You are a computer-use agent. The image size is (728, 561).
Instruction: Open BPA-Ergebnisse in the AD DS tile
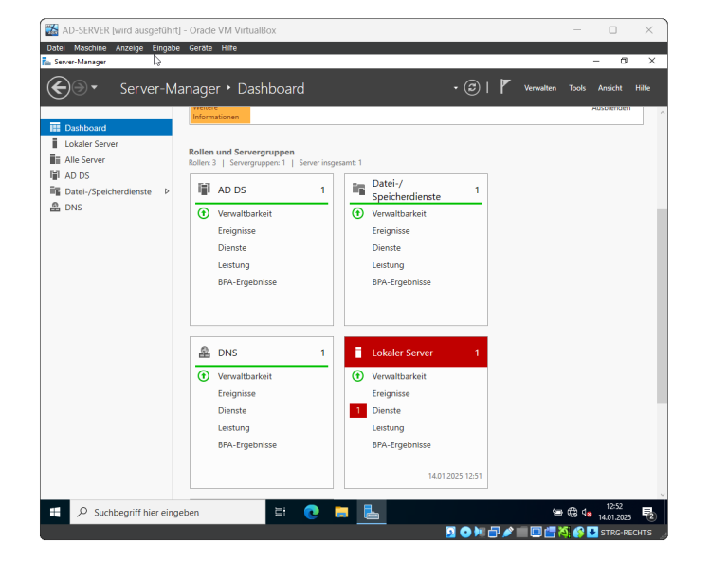click(247, 282)
